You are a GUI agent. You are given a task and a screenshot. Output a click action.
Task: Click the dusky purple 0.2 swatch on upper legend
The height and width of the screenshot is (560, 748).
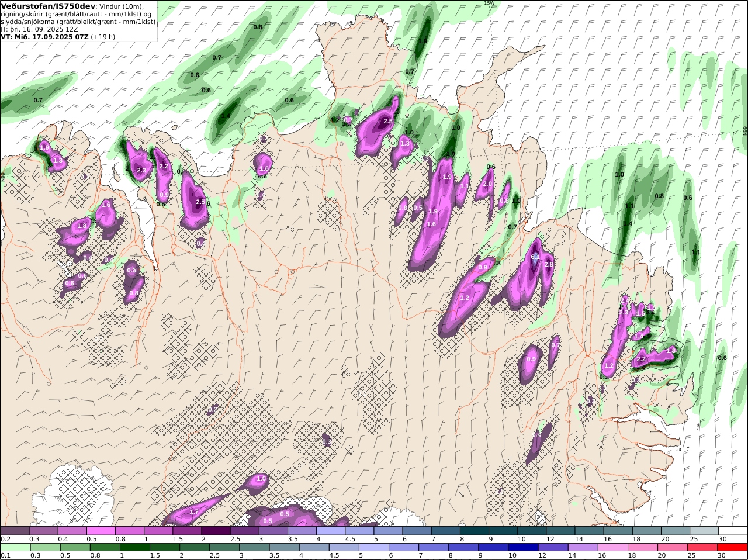tap(15, 530)
